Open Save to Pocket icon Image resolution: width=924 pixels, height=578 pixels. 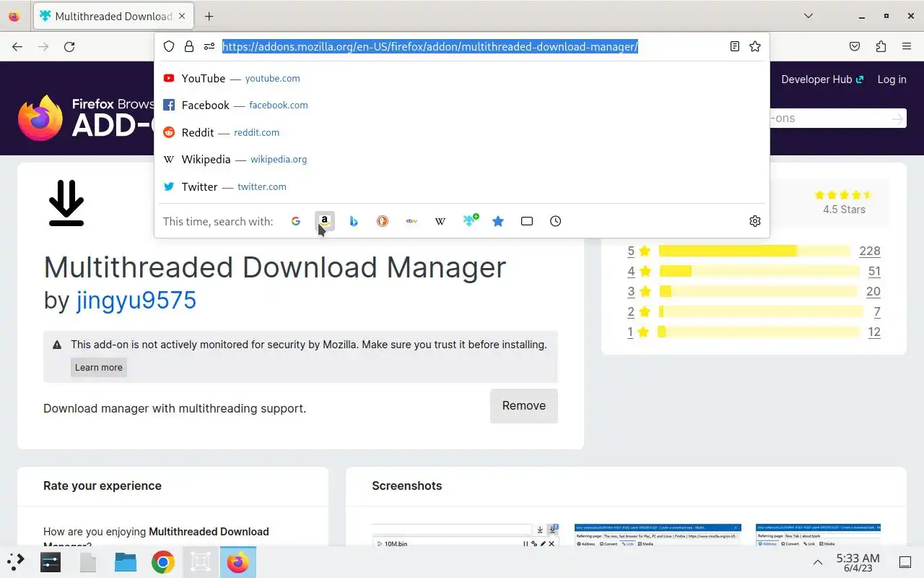click(x=855, y=46)
